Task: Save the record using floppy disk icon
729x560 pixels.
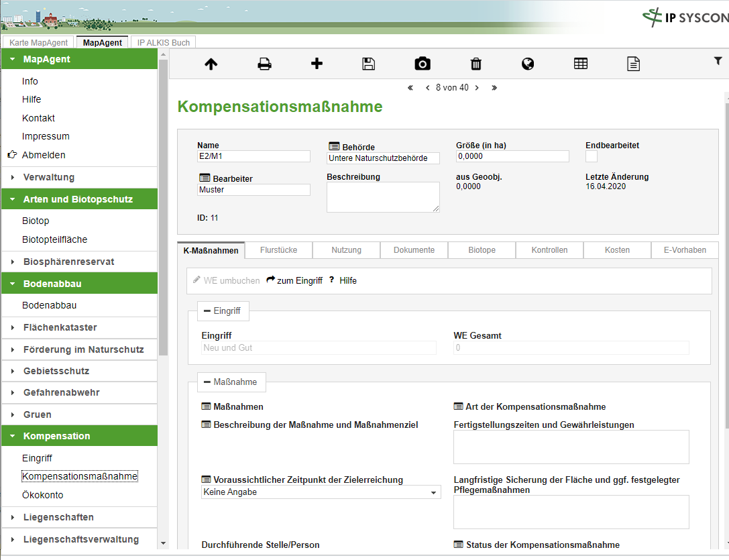Action: click(x=368, y=64)
